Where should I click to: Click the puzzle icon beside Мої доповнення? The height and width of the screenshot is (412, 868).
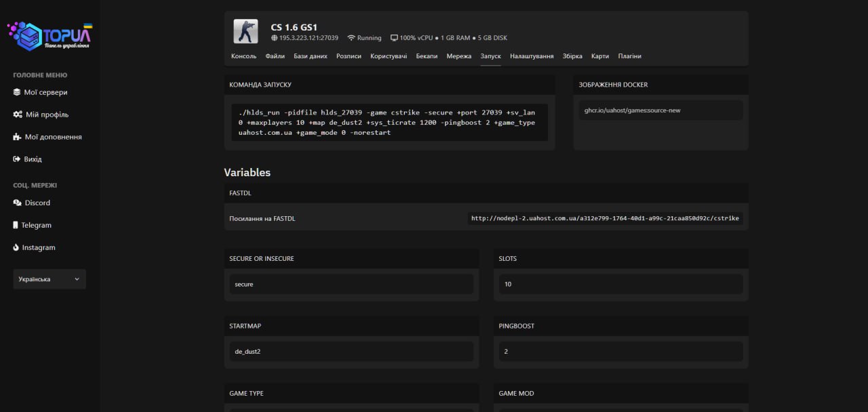point(17,137)
